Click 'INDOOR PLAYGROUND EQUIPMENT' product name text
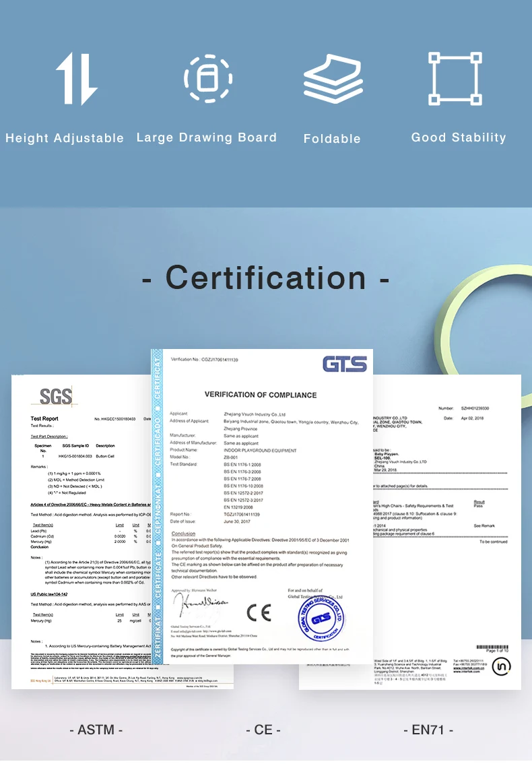532x764 pixels. tap(260, 451)
